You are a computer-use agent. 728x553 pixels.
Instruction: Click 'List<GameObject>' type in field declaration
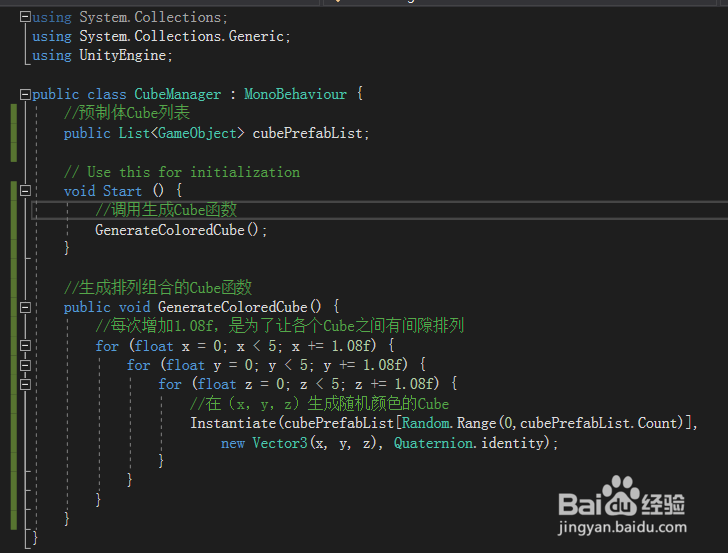coord(181,133)
